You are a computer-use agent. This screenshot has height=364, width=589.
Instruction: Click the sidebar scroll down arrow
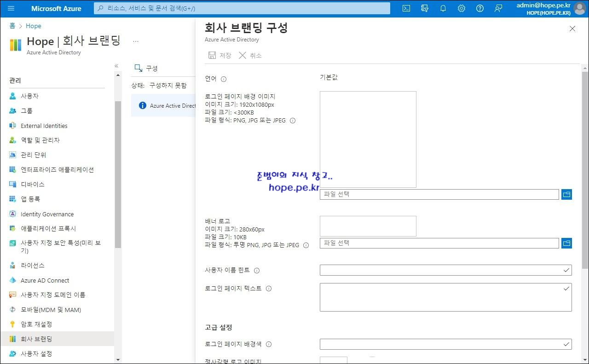tap(118, 360)
